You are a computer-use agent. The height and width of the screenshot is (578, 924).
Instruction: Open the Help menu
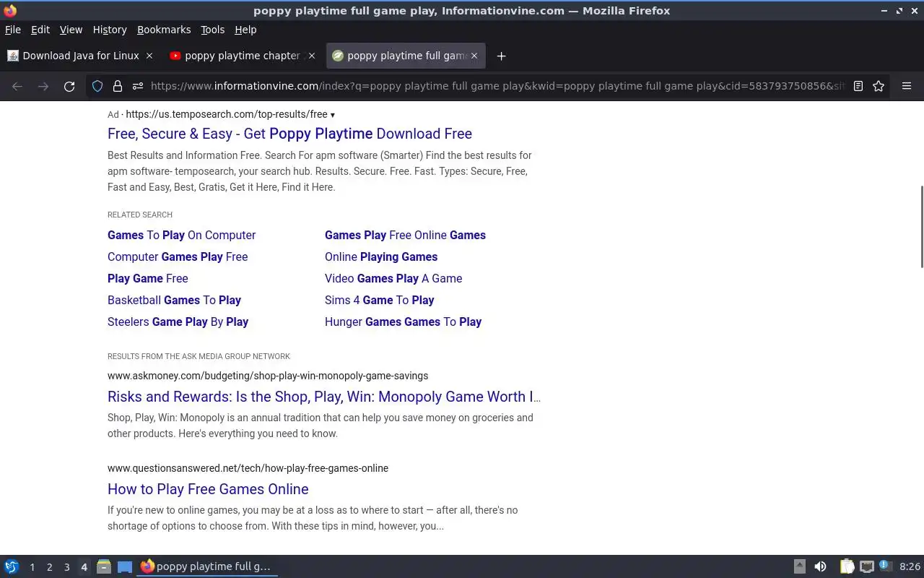tap(245, 30)
